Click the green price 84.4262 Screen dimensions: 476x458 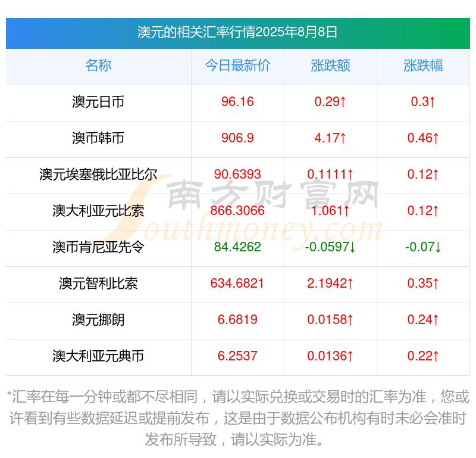click(x=237, y=247)
